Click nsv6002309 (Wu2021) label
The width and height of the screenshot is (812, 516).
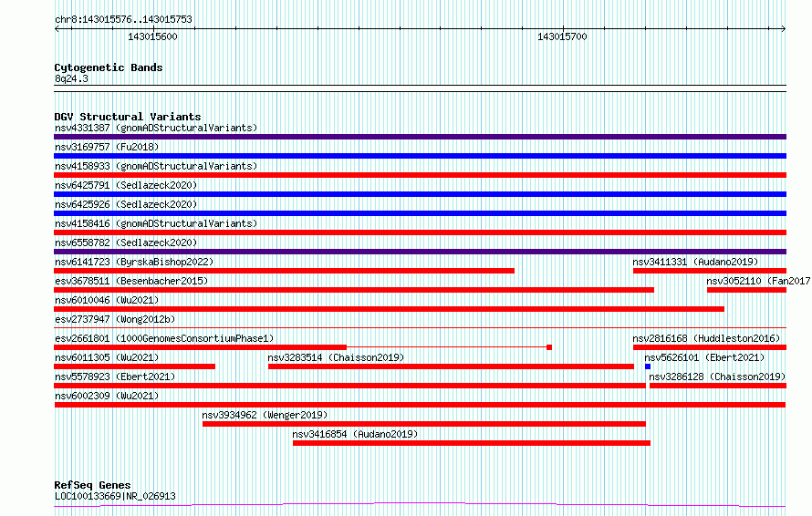[107, 396]
